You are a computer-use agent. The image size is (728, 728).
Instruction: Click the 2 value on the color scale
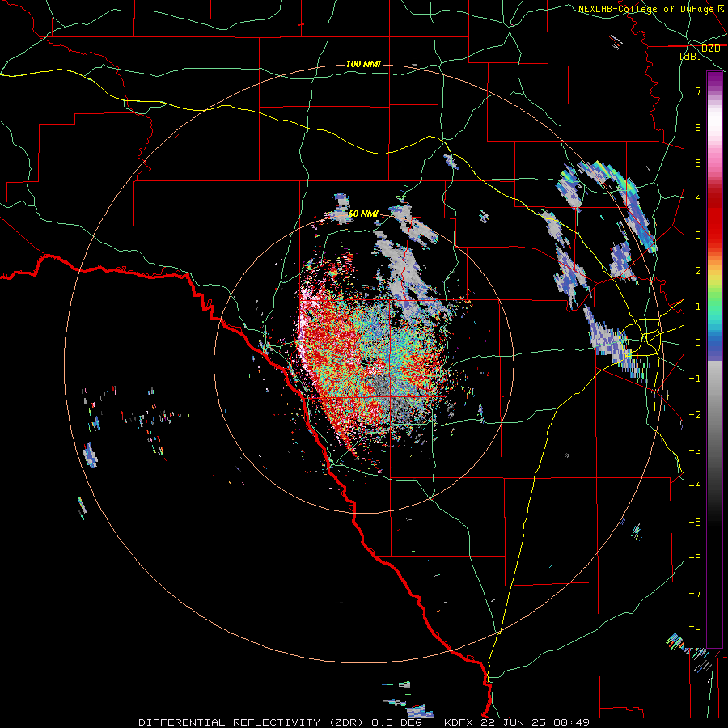(x=698, y=271)
